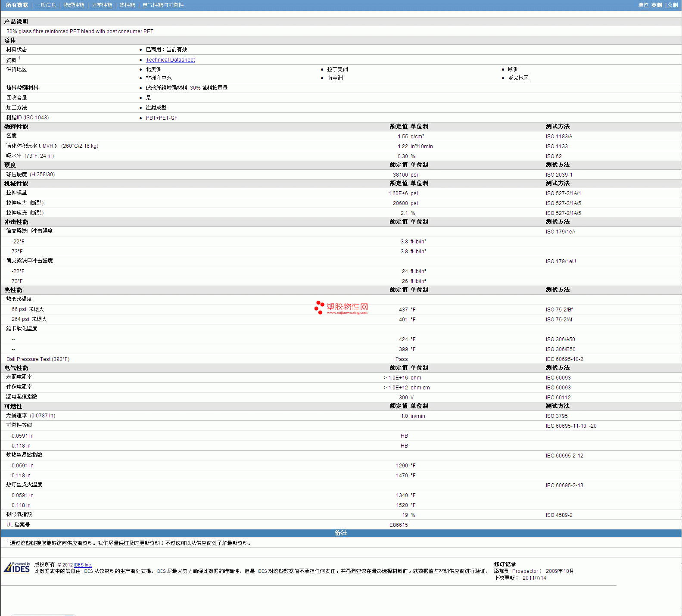Click the footnote marker beside 资料
Screen dimensions: 682x616
[19, 58]
